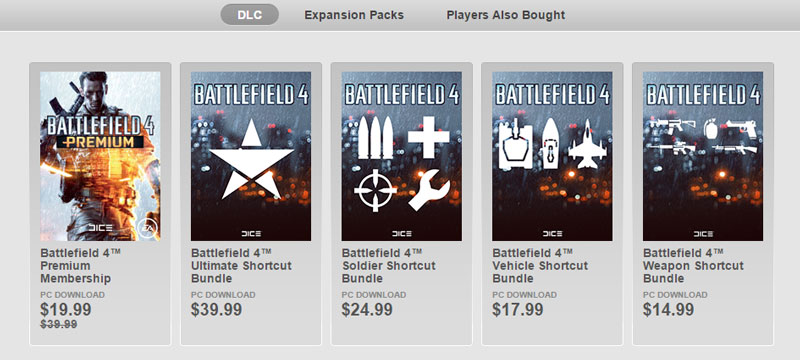Open Battlefield 4 Ultimate Shortcut Bundle title link

click(241, 266)
